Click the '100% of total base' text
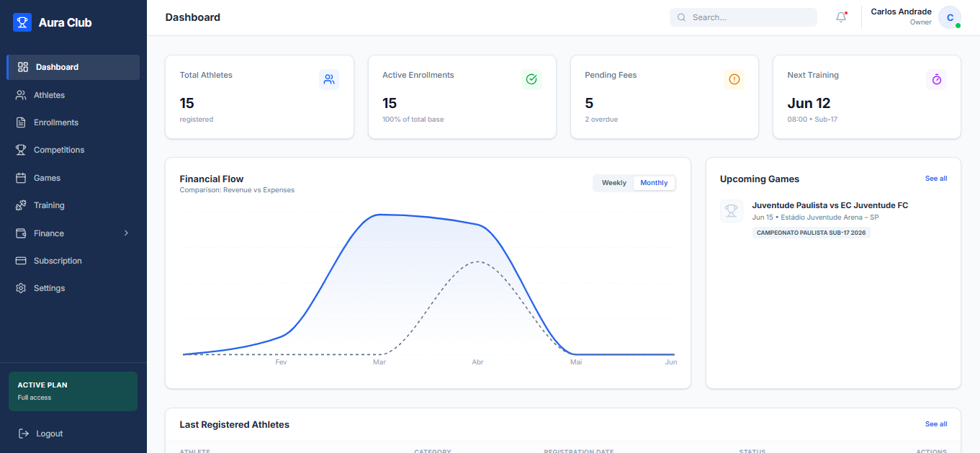The image size is (980, 453). 413,120
